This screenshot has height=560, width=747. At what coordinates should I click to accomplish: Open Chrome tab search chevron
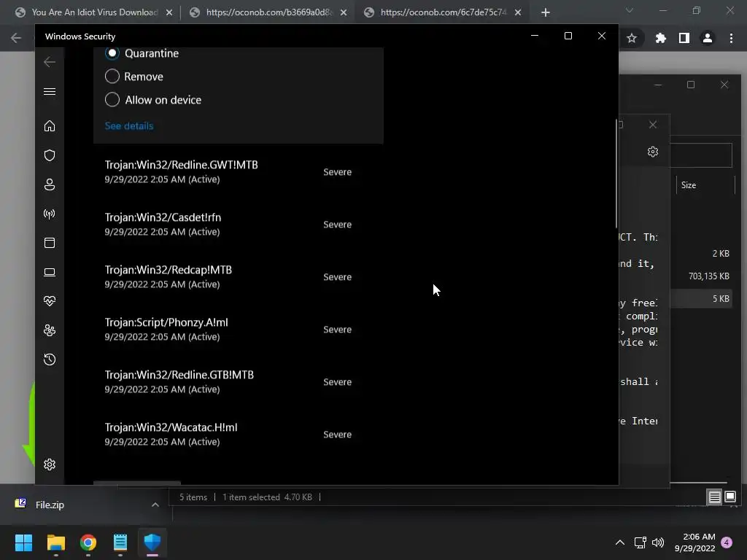[x=630, y=10]
